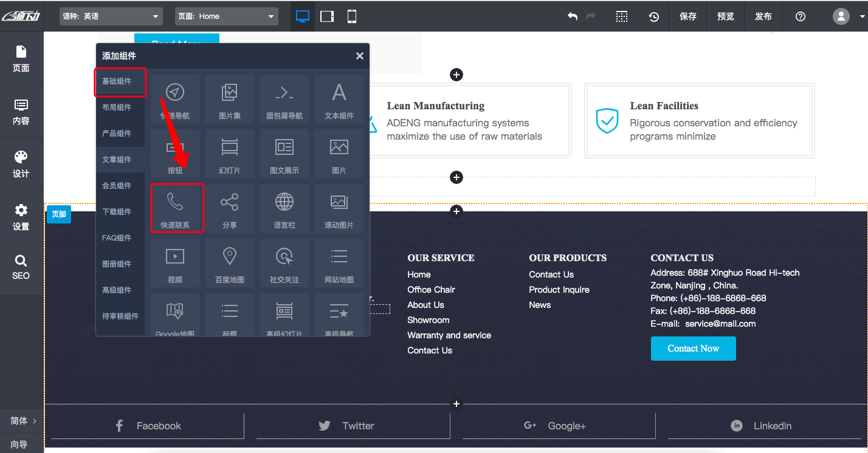
Task: Pick the 语言栏 language bar component
Action: (x=284, y=208)
